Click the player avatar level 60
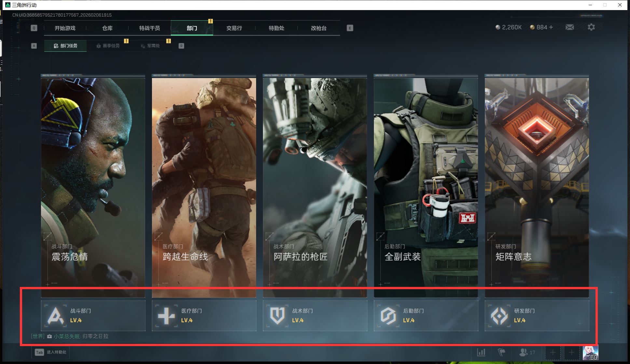Screen dimensions: 630x364 590,353
